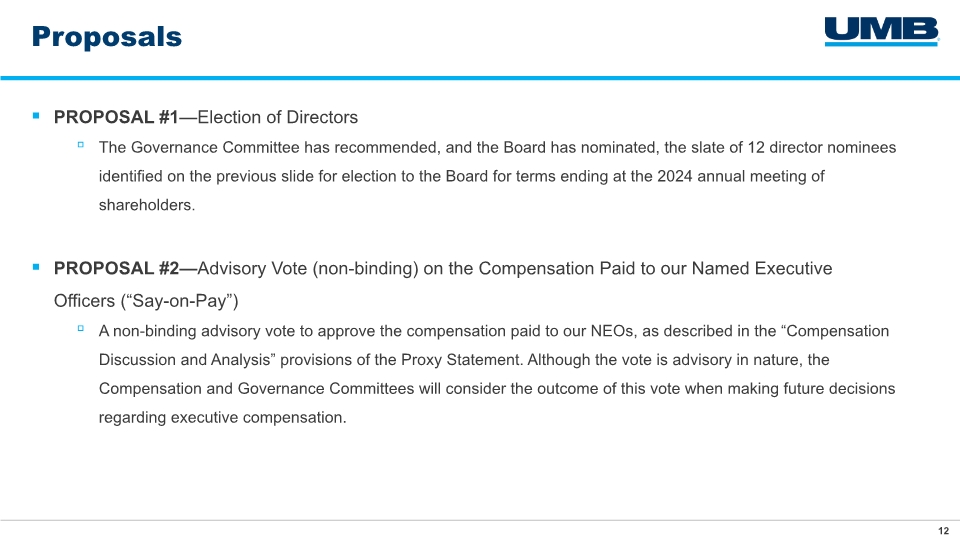Click hollow sub-bullet before 'A non-binding advisory'

click(x=81, y=329)
